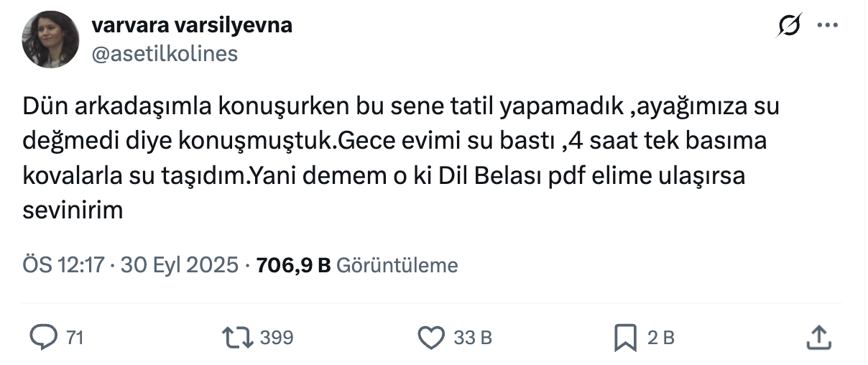Click the repost count 399
This screenshot has width=868, height=365.
(x=277, y=338)
